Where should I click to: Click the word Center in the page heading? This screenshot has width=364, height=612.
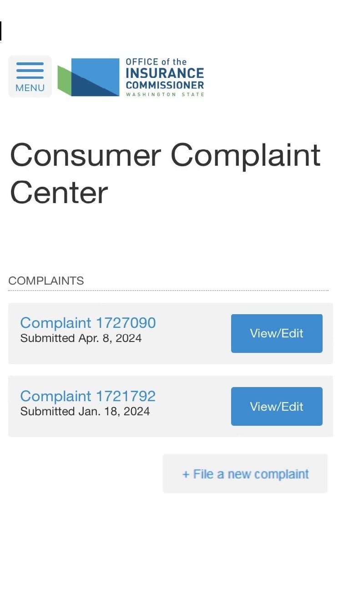pos(59,192)
